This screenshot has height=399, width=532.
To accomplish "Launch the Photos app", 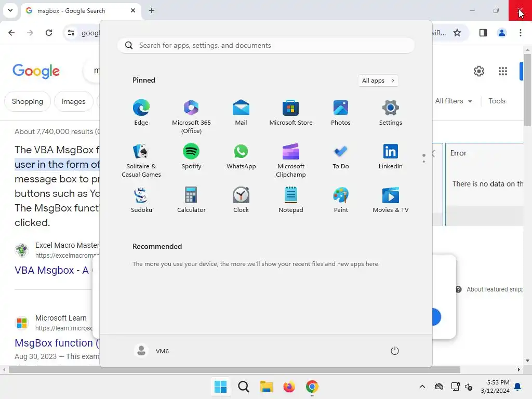I will click(341, 113).
